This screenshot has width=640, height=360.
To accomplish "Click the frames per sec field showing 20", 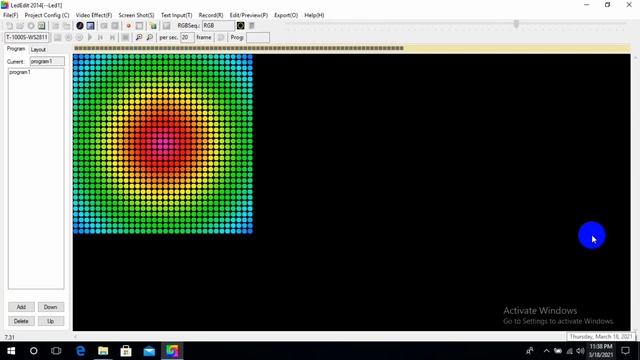I will pyautogui.click(x=187, y=38).
